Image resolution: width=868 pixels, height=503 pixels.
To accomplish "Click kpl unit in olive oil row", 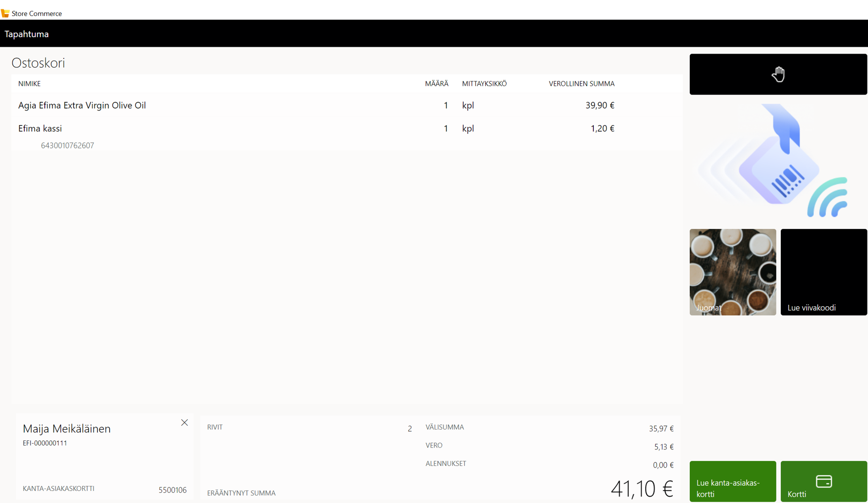I will 468,105.
